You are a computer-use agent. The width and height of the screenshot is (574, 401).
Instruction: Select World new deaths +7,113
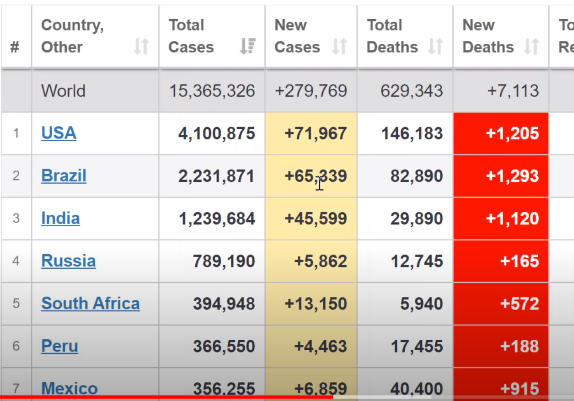[513, 90]
